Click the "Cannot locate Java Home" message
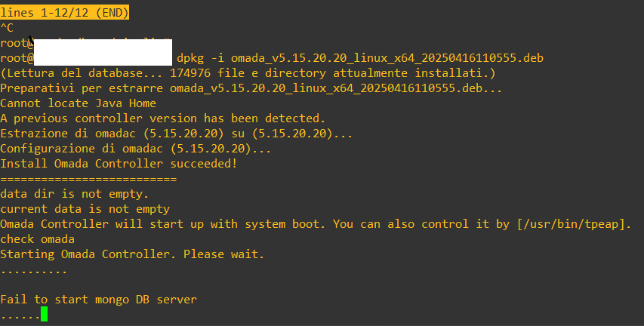644x326 pixels. (79, 103)
